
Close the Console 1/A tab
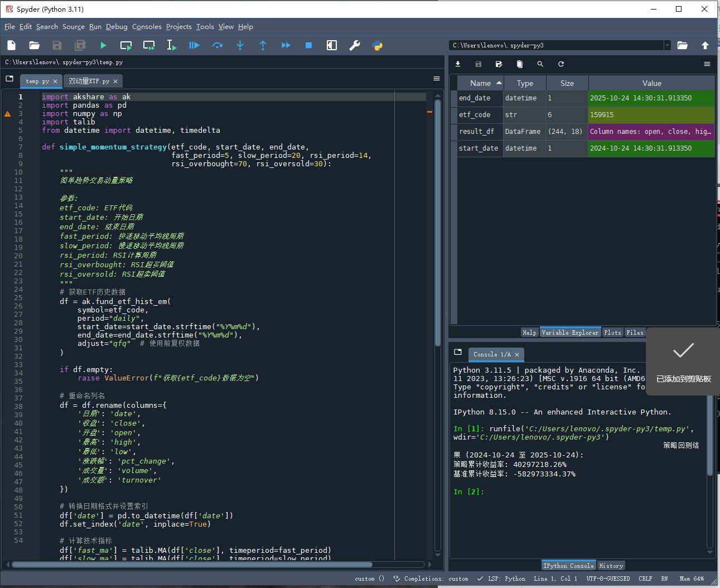point(517,355)
